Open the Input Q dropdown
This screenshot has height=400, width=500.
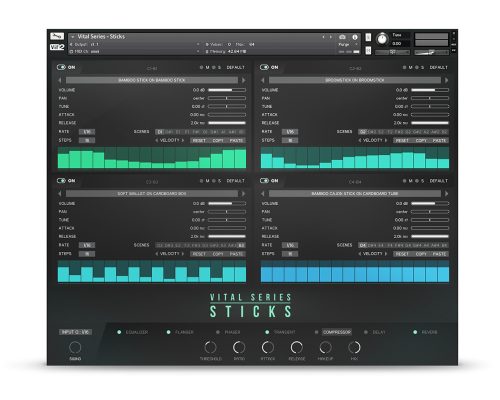[76, 332]
